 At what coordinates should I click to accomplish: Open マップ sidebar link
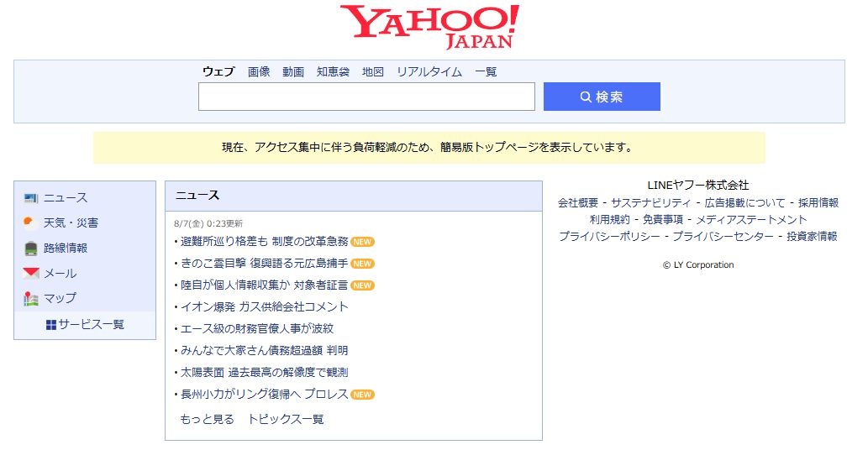(x=60, y=298)
